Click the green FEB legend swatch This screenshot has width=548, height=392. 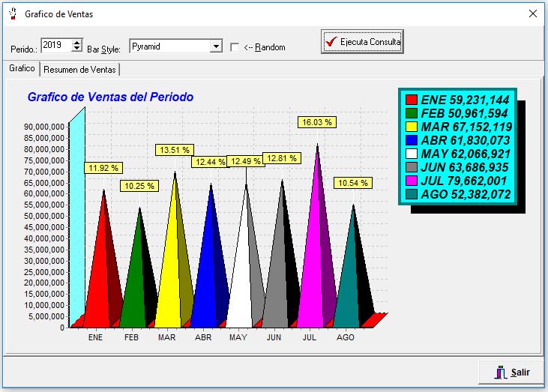click(x=411, y=113)
